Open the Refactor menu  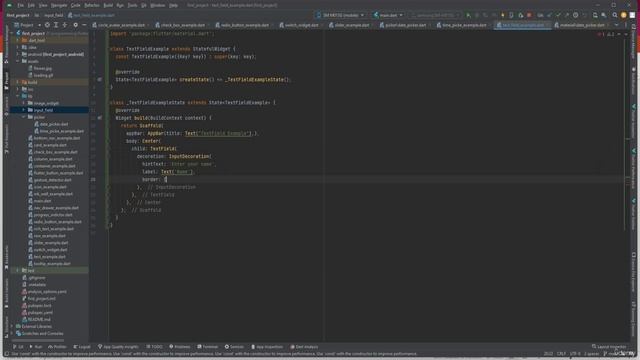pyautogui.click(x=92, y=5)
